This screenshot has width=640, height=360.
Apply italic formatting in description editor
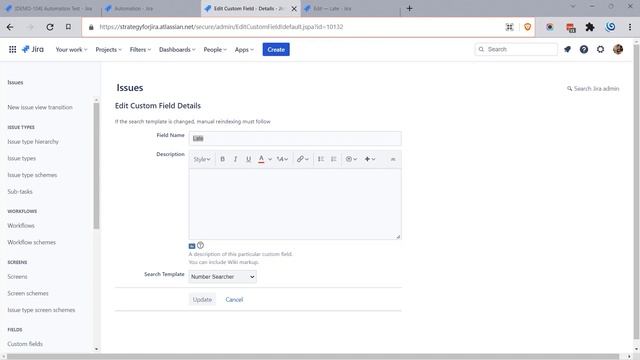pos(236,159)
